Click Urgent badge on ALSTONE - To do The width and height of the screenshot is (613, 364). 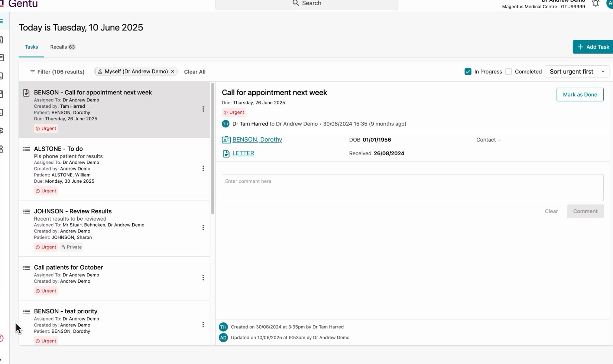pyautogui.click(x=46, y=191)
